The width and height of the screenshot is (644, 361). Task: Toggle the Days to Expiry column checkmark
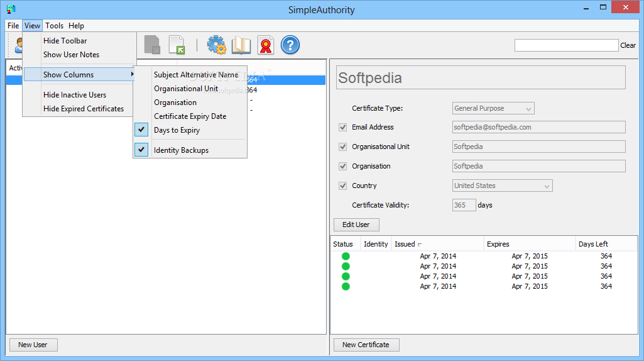141,130
